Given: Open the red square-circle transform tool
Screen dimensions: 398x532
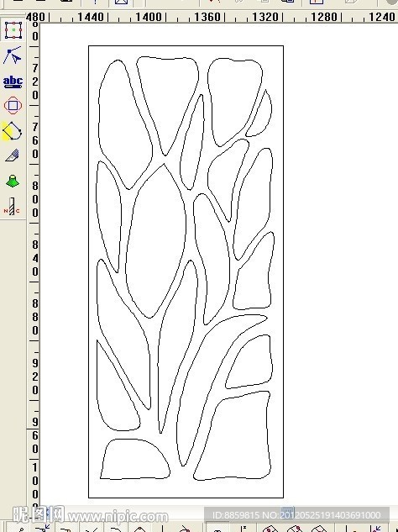Looking at the screenshot, I should [x=13, y=106].
